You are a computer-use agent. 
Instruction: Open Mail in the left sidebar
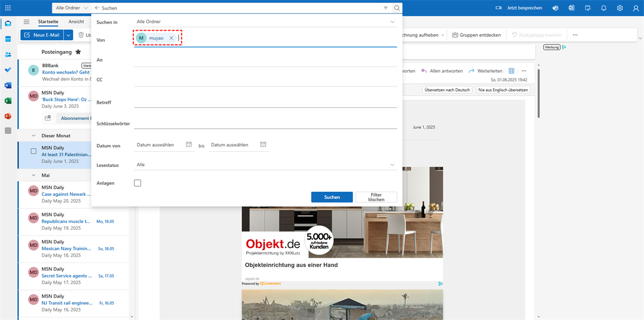(8, 24)
